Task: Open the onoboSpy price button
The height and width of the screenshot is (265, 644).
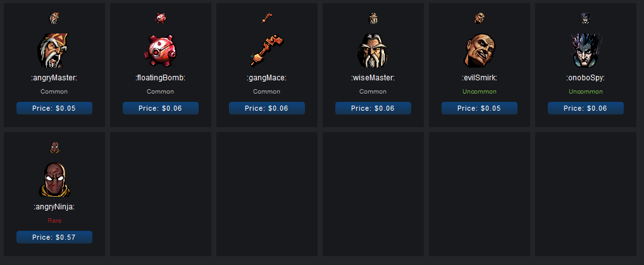Action: point(586,108)
